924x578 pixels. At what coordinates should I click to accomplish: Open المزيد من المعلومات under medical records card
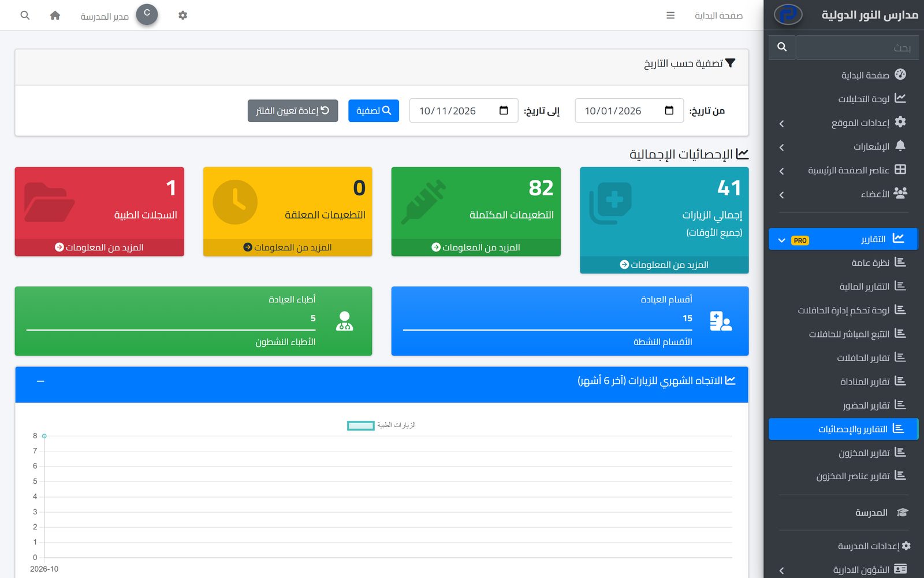99,247
